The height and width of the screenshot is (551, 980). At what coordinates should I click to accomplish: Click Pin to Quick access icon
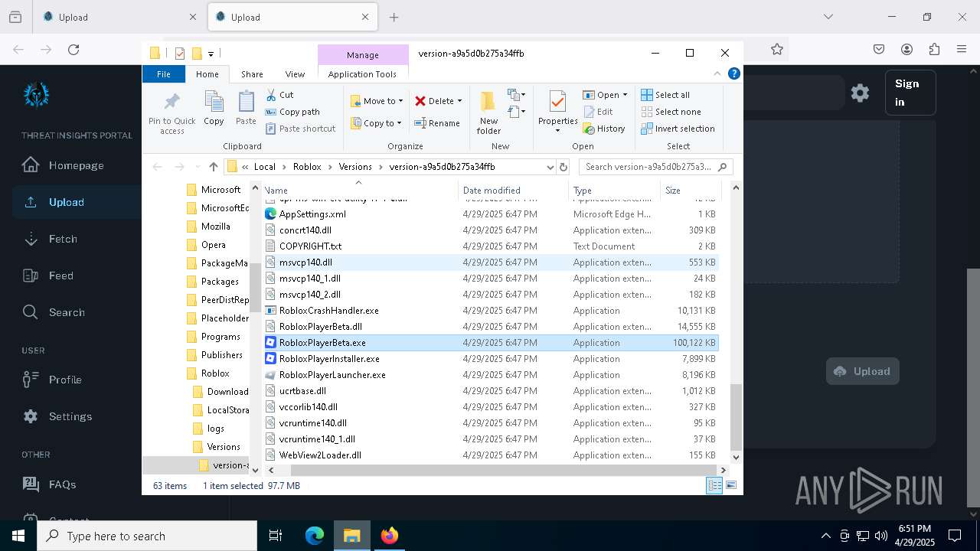[x=171, y=112]
